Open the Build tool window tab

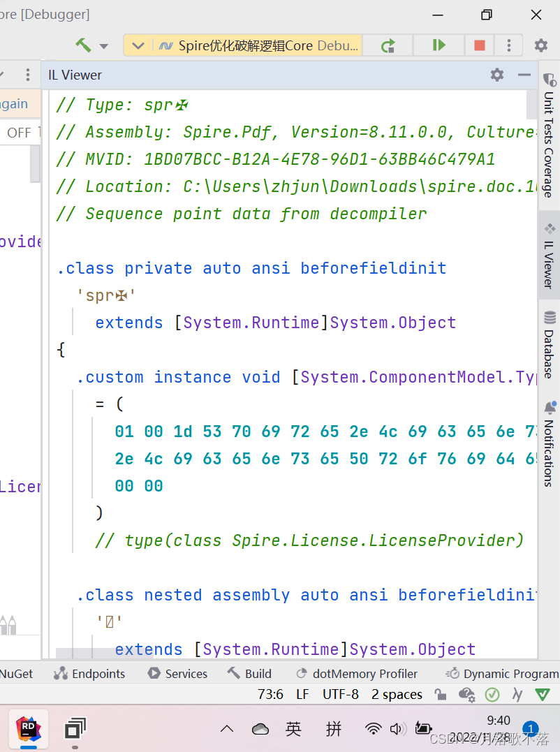tap(249, 674)
